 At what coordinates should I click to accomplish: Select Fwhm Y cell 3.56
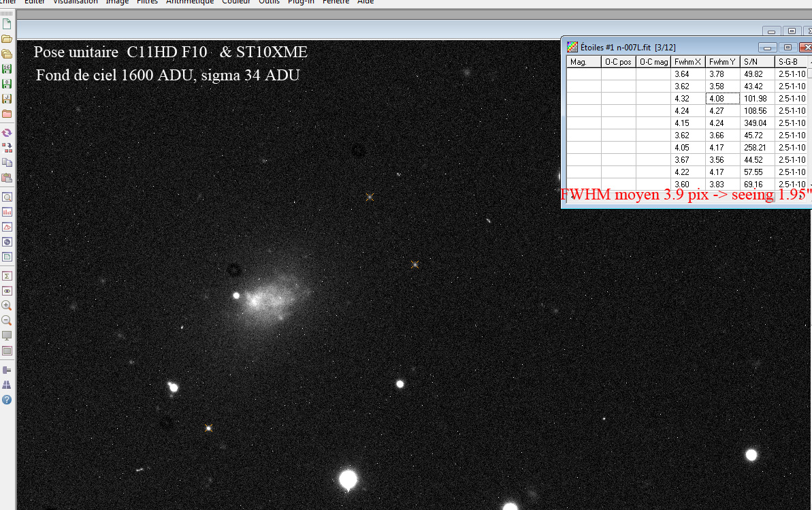click(x=722, y=159)
